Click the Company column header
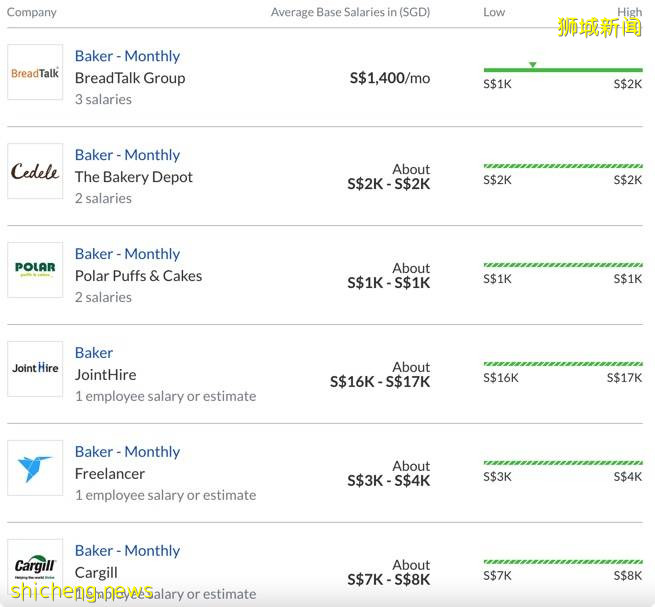 coord(32,12)
